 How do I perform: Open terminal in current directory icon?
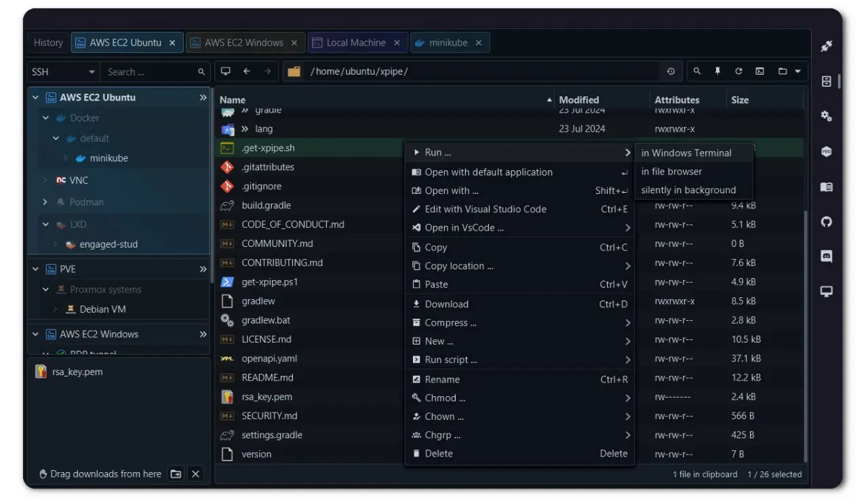pyautogui.click(x=759, y=71)
